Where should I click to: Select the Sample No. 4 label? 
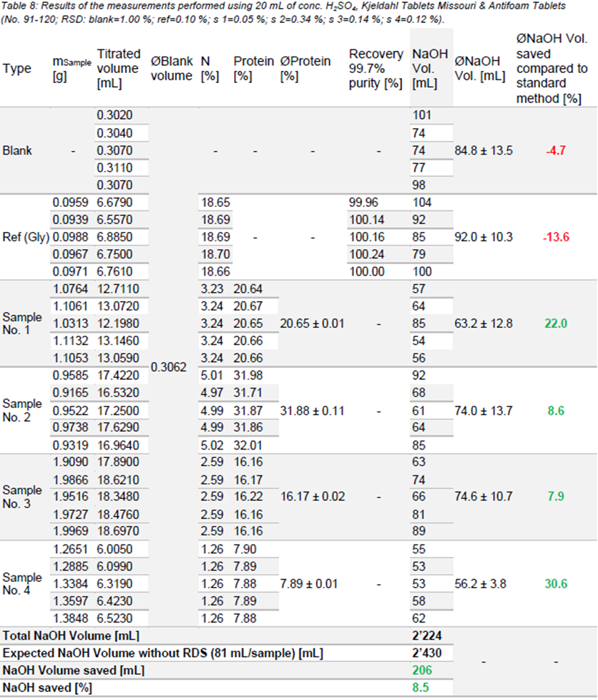pos(22,583)
